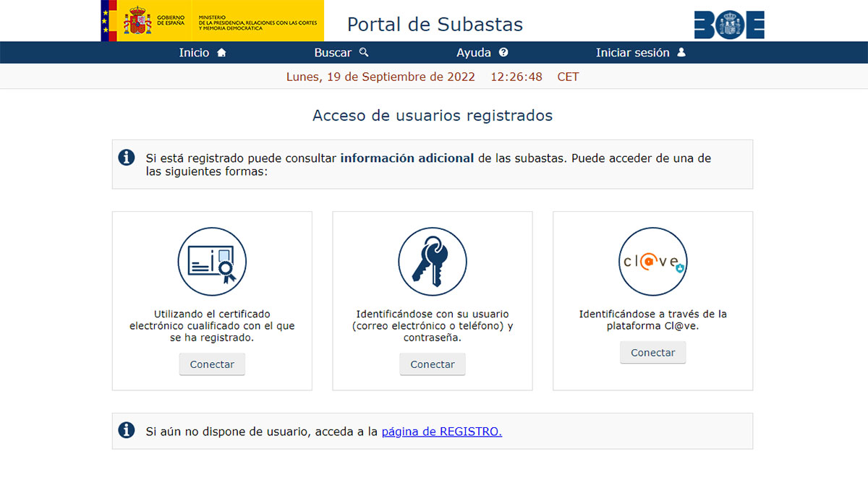Click the keys icon for user login

pos(432,262)
